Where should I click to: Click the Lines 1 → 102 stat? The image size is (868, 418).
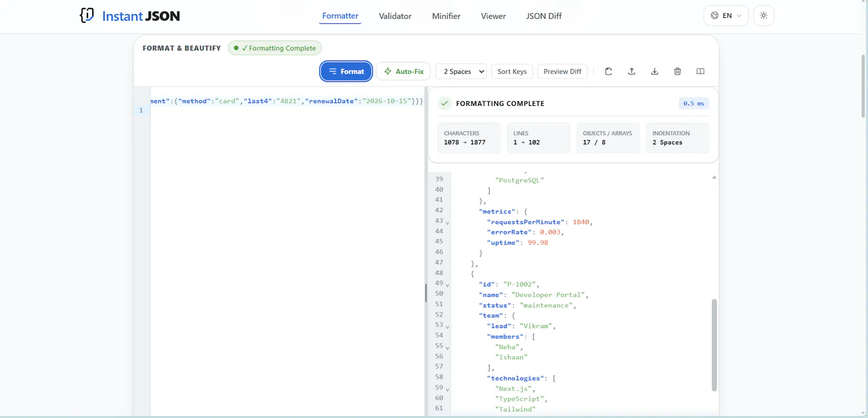(538, 138)
